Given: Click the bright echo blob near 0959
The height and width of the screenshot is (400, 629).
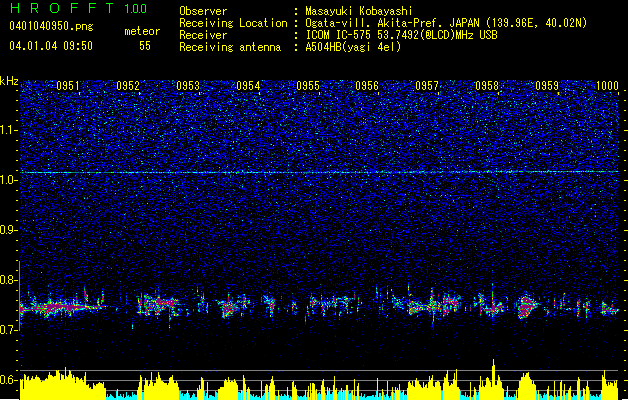Looking at the screenshot, I should pyautogui.click(x=526, y=307).
